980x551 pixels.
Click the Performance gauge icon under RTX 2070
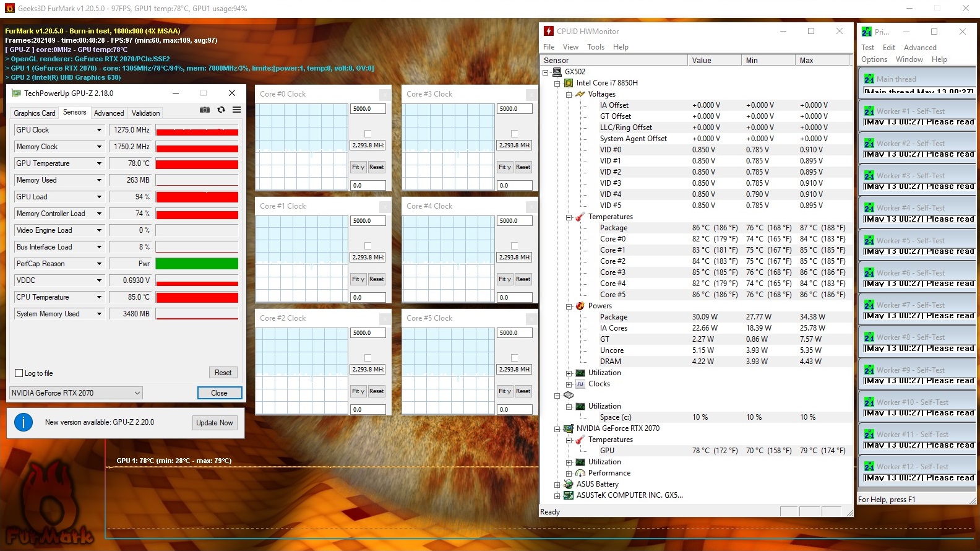coord(580,473)
